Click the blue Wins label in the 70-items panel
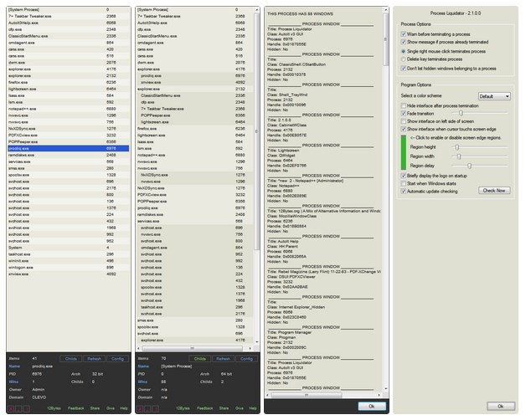Image resolution: width=526 pixels, height=420 pixels. pos(142,382)
